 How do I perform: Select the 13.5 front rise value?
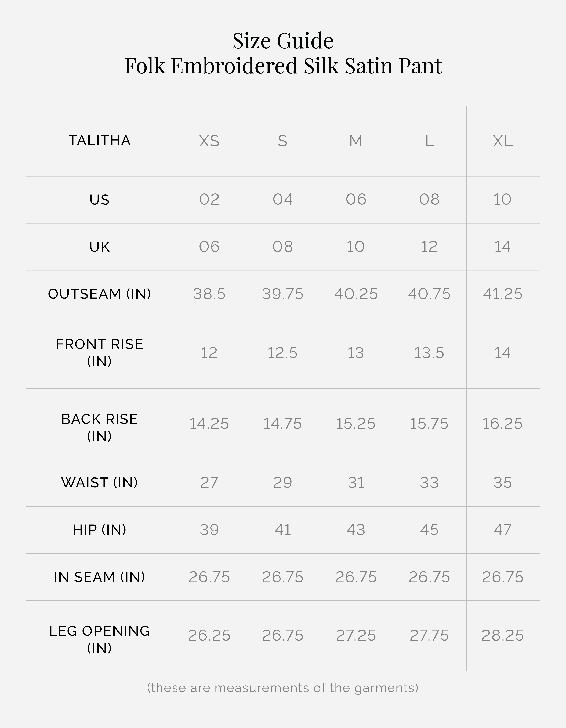pyautogui.click(x=429, y=353)
